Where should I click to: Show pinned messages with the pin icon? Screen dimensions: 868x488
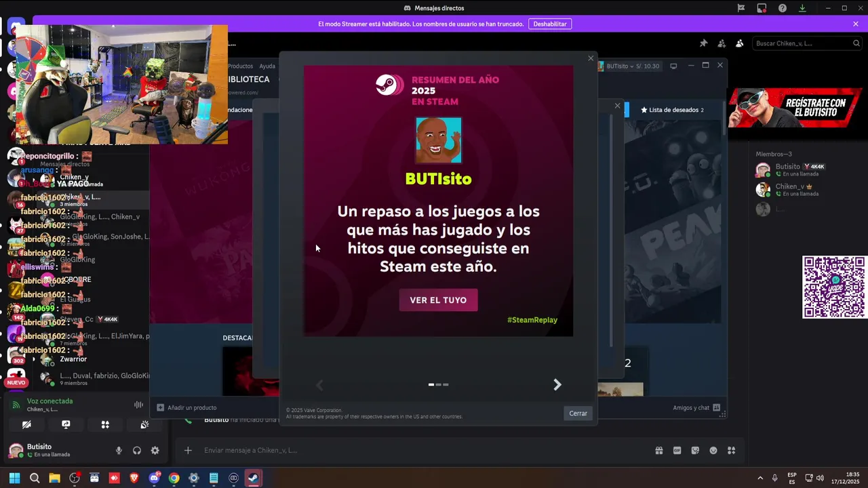[703, 43]
